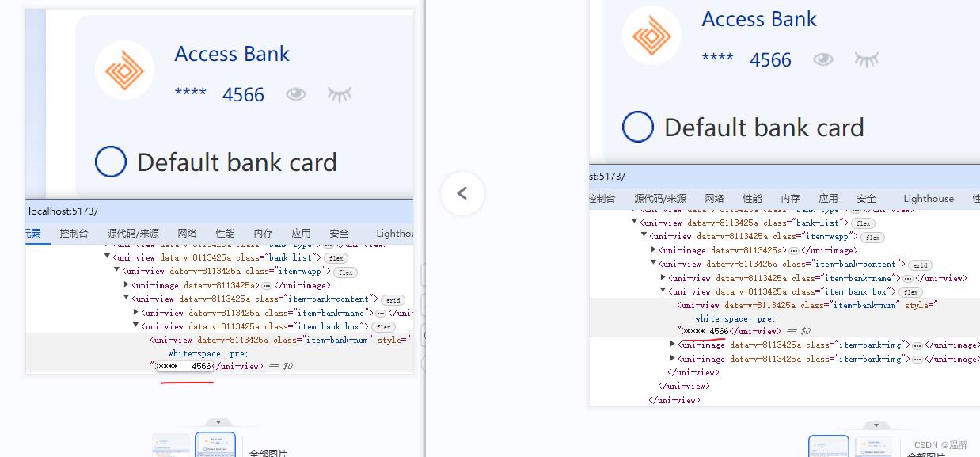980x457 pixels.
Task: Click **** 4566 card number in left screenshot card
Action: [x=219, y=94]
